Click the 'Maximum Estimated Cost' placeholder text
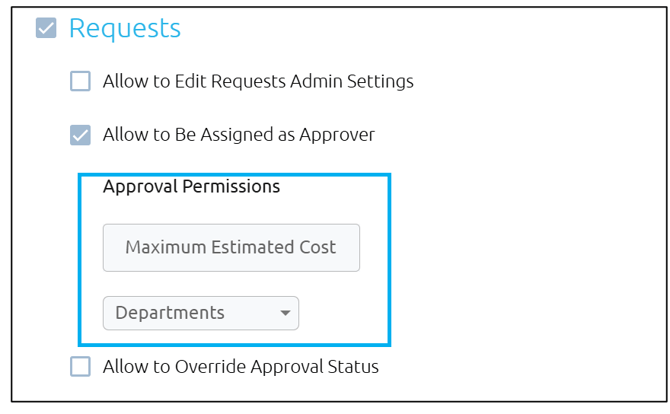Viewport: 670px width, 414px height. pyautogui.click(x=231, y=247)
